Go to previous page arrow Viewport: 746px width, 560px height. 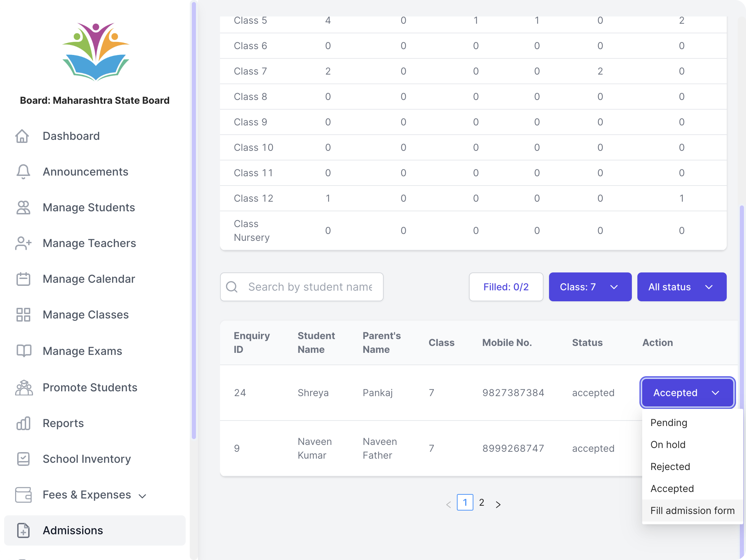point(448,504)
